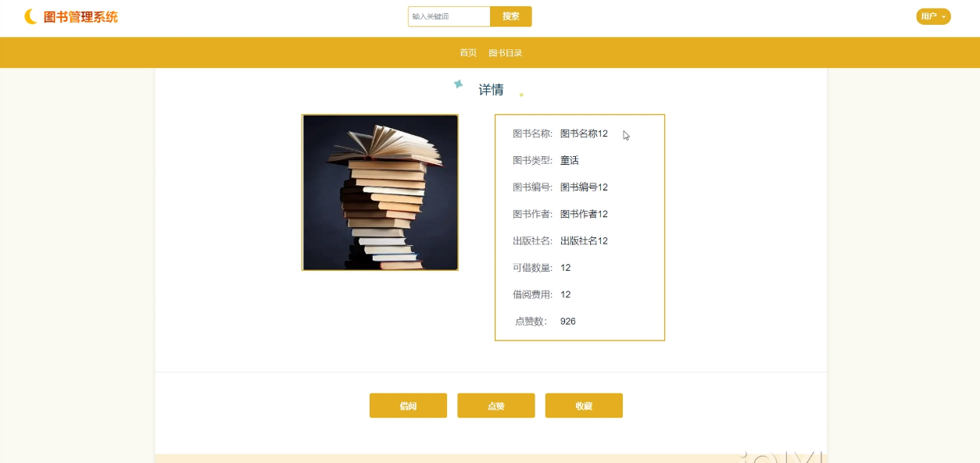The height and width of the screenshot is (463, 980).
Task: Select the 出版社名12 publisher value
Action: click(x=584, y=240)
